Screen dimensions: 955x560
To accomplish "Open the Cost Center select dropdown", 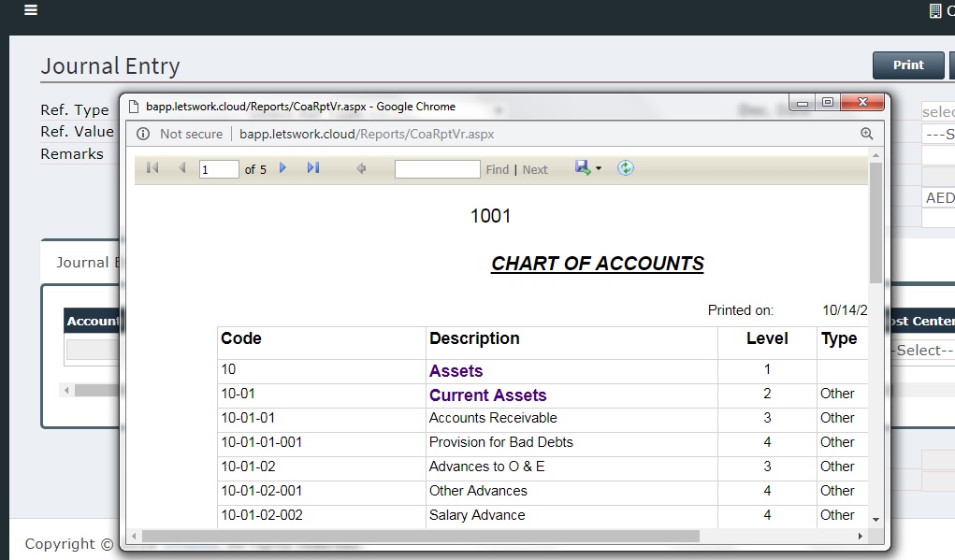I will click(921, 351).
